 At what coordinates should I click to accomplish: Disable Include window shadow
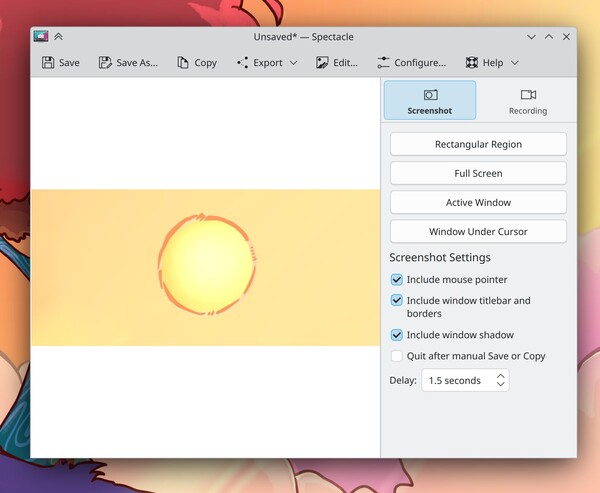point(397,335)
